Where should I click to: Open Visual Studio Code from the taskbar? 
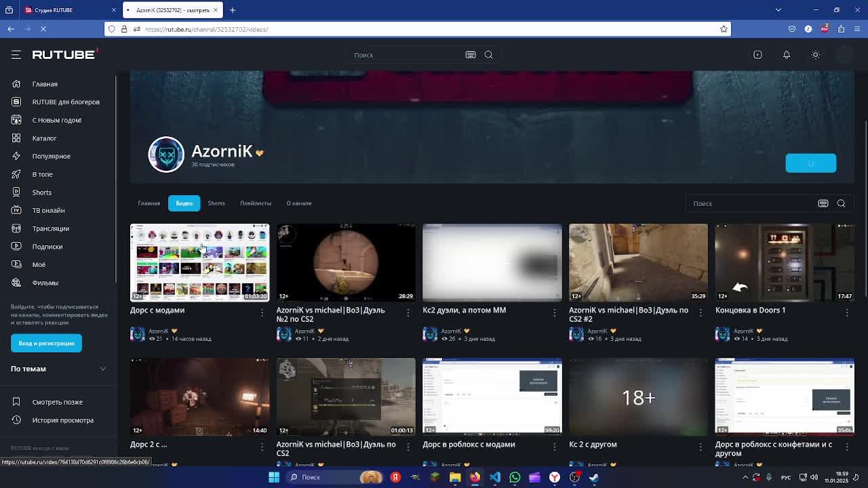495,477
